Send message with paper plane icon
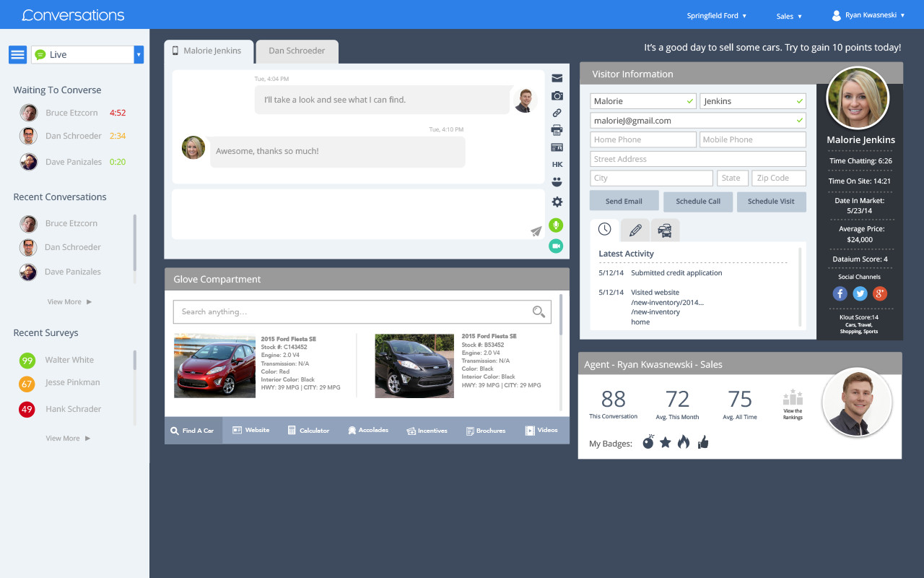This screenshot has width=924, height=578. click(536, 231)
